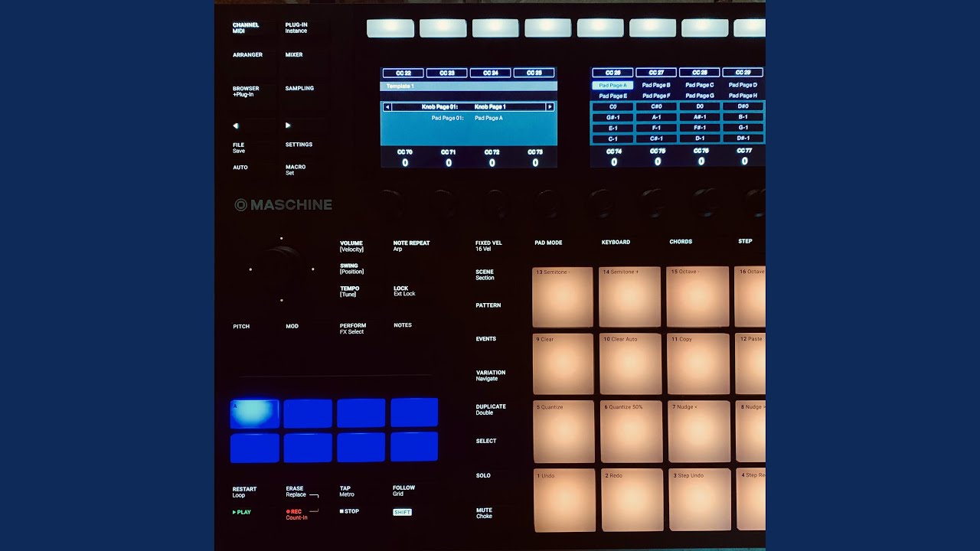Viewport: 980px width, 551px height.
Task: Select Pad Page B on display
Action: pos(656,85)
